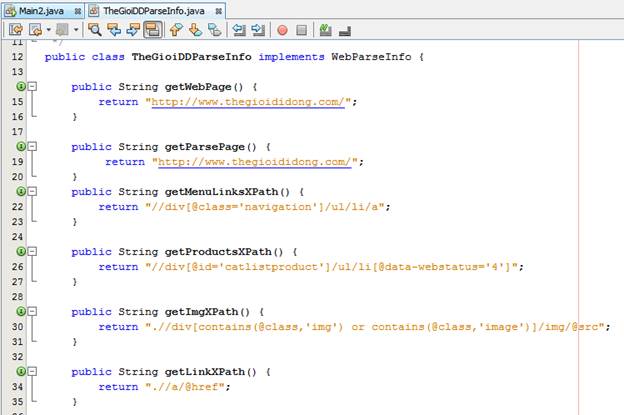Click the getLinkXPath method name
The width and height of the screenshot is (624, 415).
tap(205, 372)
